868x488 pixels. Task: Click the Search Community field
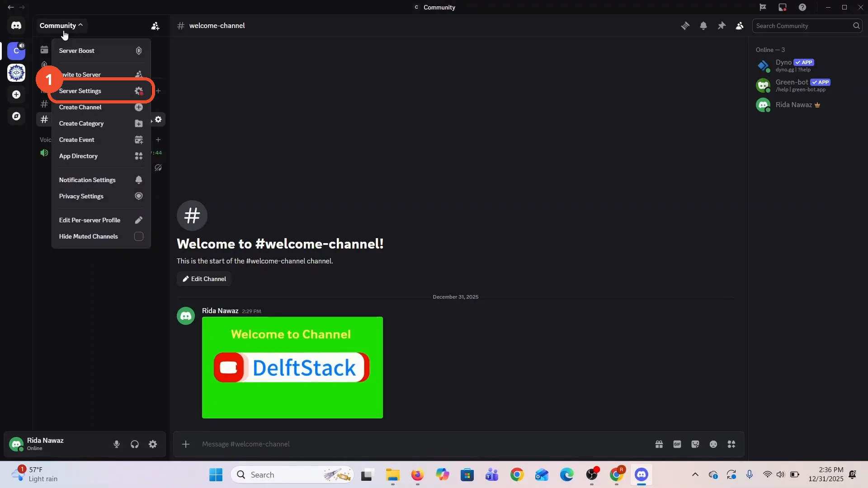(x=807, y=26)
